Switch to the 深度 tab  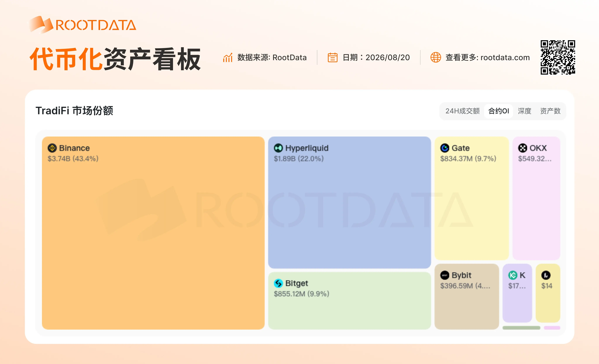(x=524, y=111)
